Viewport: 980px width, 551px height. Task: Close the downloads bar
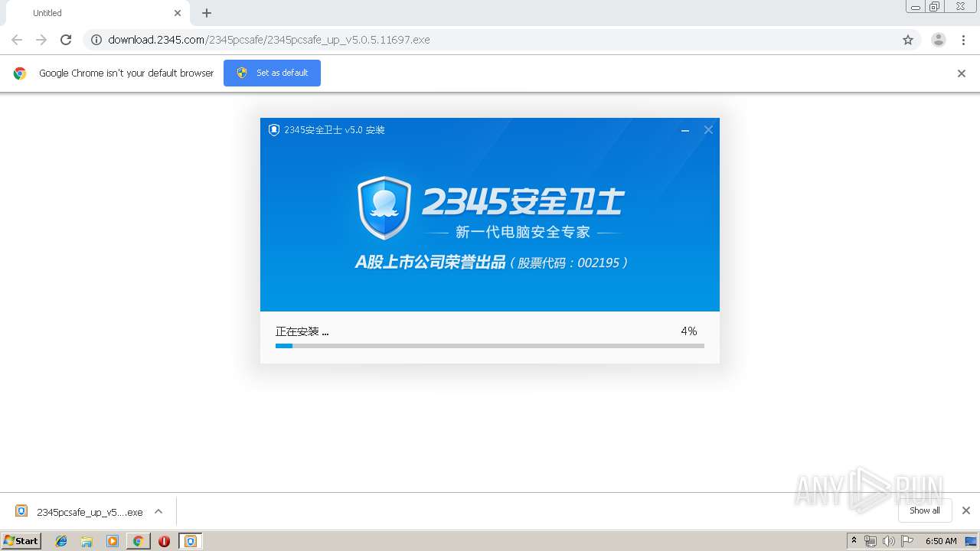pos(966,510)
